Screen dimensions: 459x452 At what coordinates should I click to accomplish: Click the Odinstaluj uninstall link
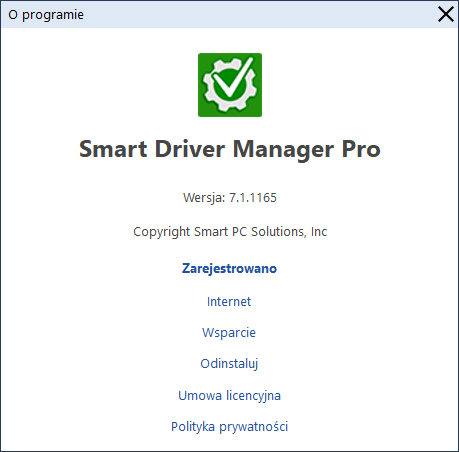(x=229, y=364)
